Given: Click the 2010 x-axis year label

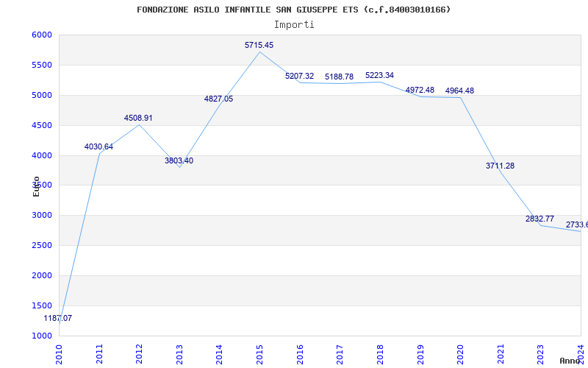Looking at the screenshot, I should point(59,355).
